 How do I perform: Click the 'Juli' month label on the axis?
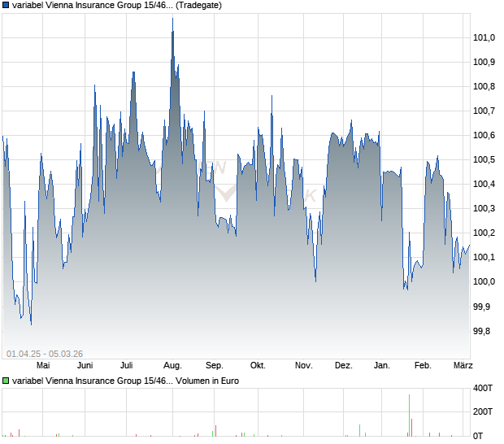pyautogui.click(x=126, y=366)
